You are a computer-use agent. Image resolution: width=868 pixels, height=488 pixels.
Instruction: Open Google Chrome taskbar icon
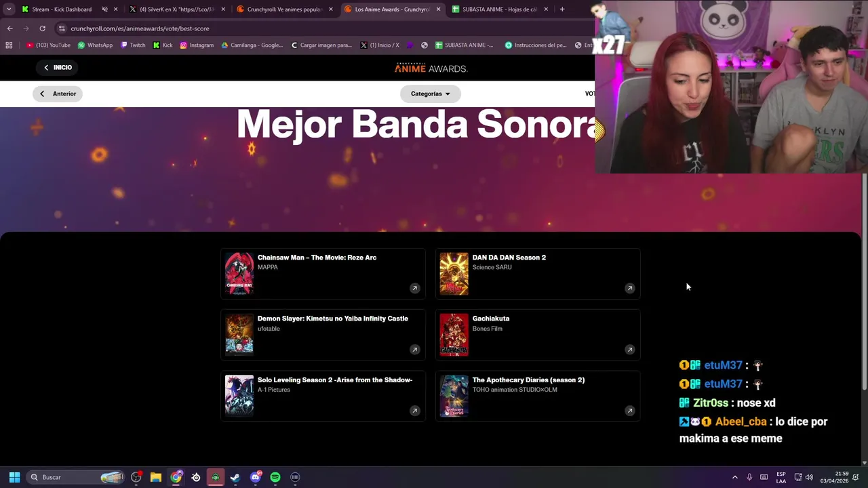[176, 477]
